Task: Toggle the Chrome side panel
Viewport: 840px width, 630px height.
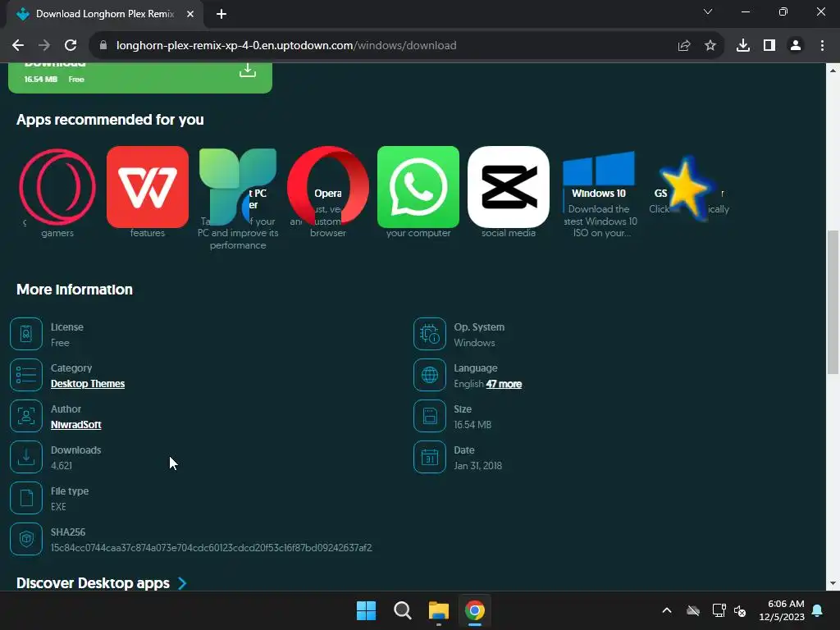Action: (x=769, y=46)
